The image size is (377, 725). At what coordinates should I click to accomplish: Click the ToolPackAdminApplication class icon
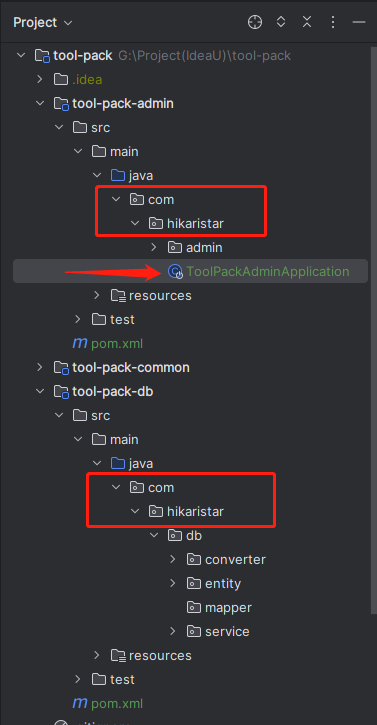coord(175,272)
